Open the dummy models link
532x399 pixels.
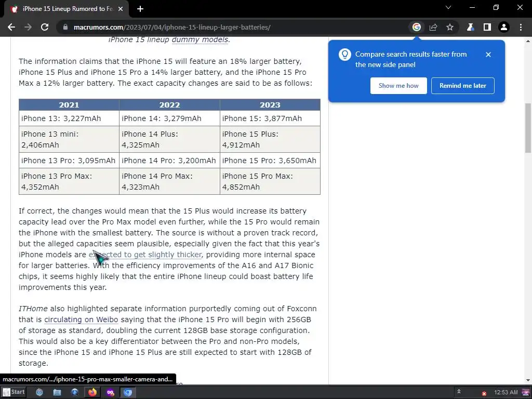pyautogui.click(x=200, y=39)
